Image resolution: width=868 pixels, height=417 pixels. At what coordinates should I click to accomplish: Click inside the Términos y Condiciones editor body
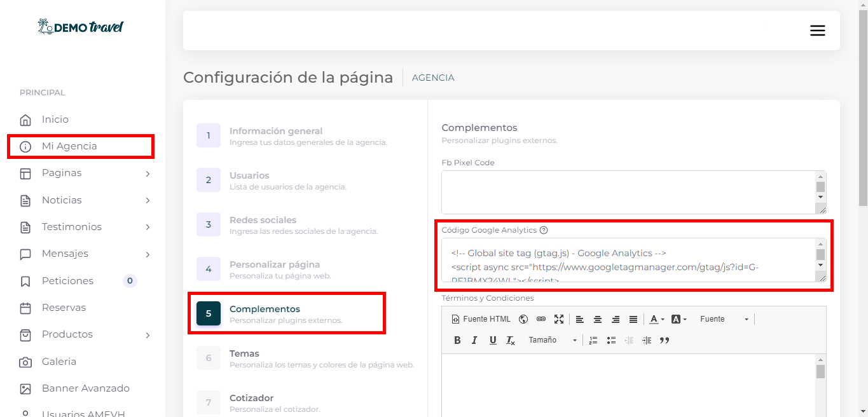click(x=628, y=385)
